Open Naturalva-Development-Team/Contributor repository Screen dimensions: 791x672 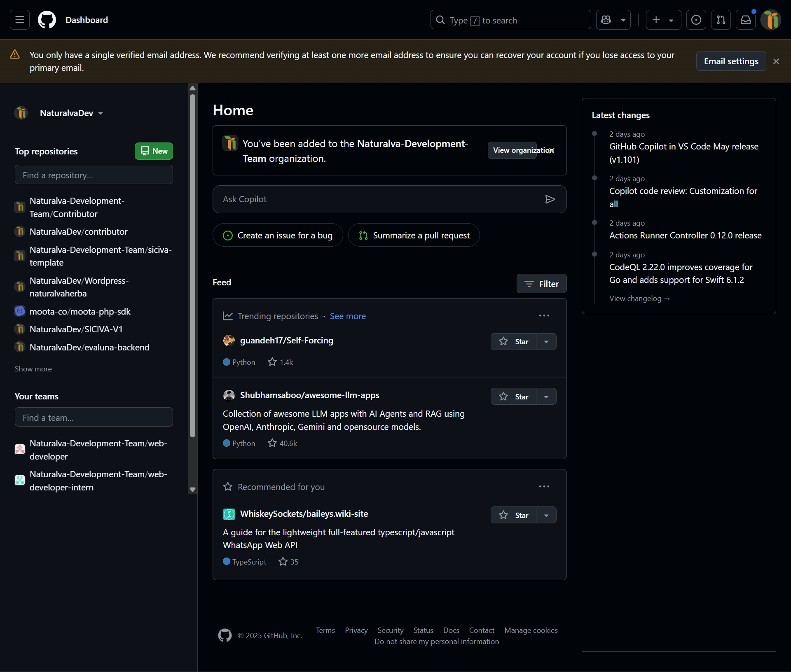(x=77, y=207)
